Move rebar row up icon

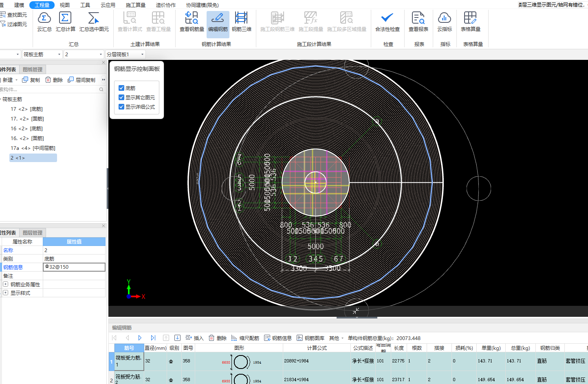point(166,338)
